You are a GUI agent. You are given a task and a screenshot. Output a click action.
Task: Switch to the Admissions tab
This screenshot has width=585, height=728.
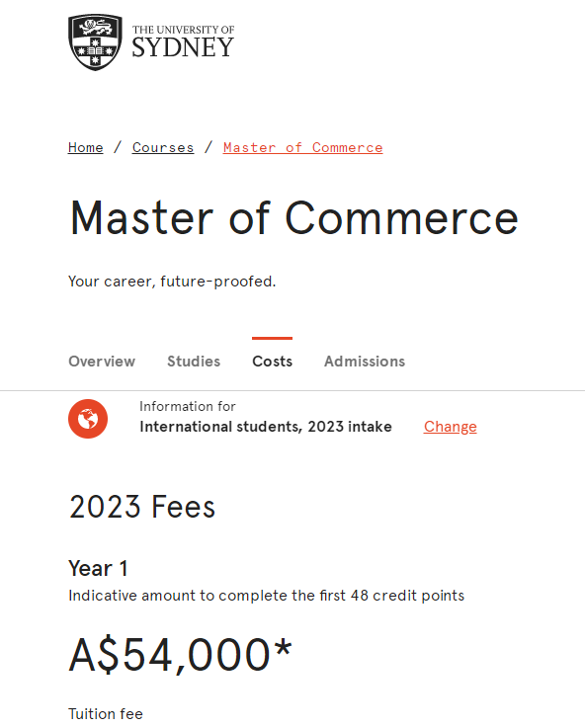pyautogui.click(x=365, y=362)
